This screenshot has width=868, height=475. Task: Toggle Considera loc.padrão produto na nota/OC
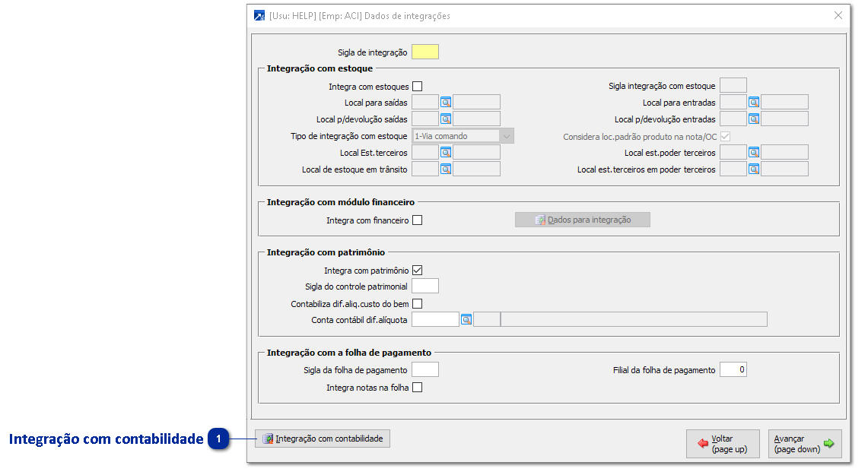pyautogui.click(x=725, y=137)
